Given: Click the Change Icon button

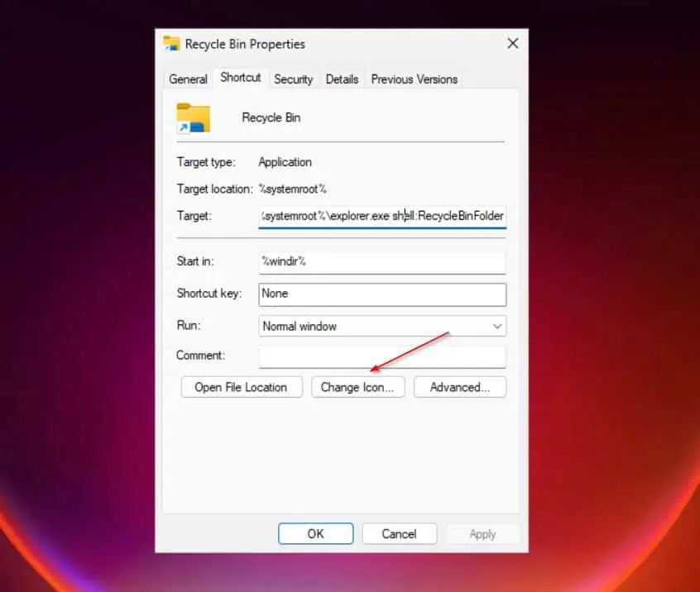Looking at the screenshot, I should pyautogui.click(x=357, y=387).
